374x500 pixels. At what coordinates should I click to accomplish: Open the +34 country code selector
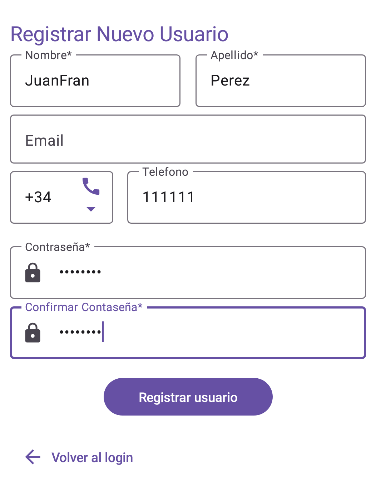pos(62,197)
